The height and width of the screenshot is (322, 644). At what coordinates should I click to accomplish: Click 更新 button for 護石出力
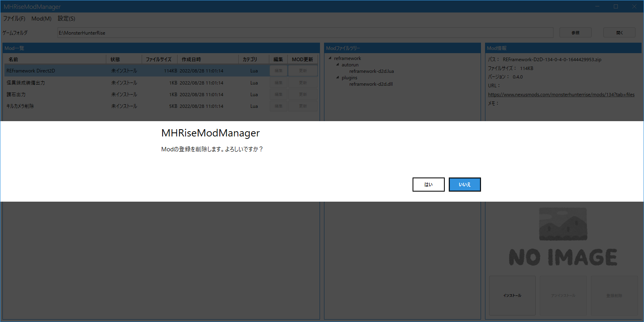[303, 94]
